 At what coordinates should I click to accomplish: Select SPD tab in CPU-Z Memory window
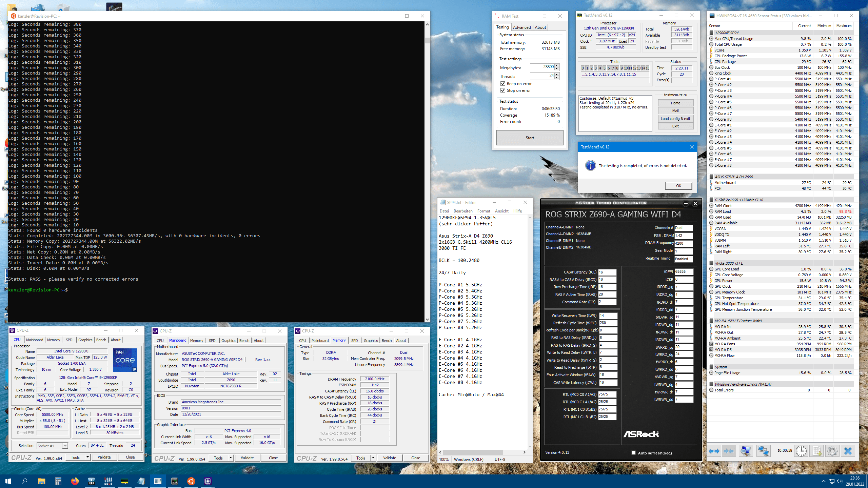354,341
